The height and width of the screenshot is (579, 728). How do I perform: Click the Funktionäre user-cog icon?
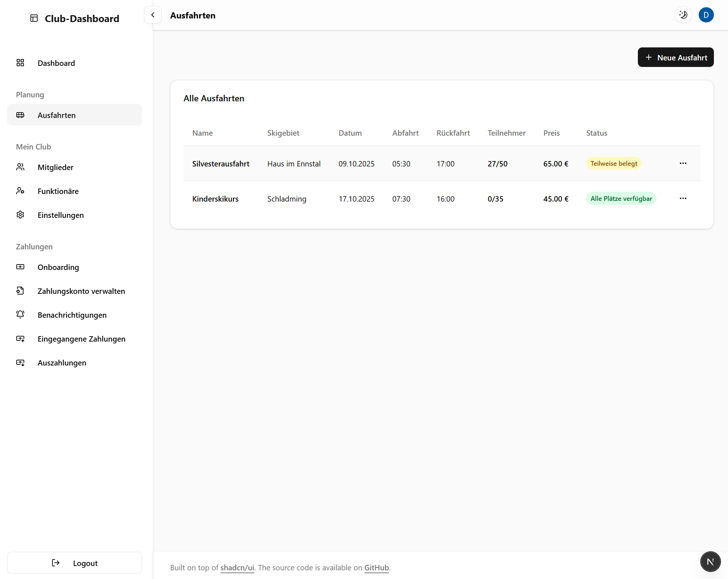click(20, 191)
